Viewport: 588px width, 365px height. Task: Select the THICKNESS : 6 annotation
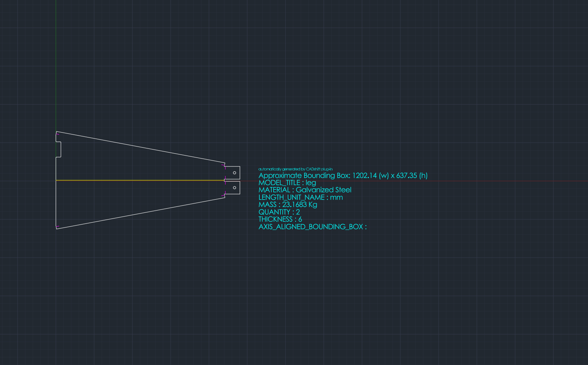(x=280, y=219)
